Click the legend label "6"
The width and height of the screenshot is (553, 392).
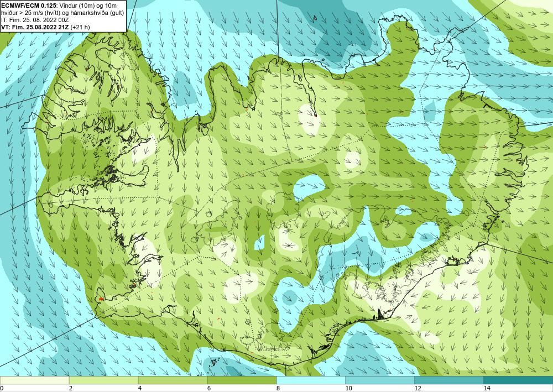tap(209, 388)
